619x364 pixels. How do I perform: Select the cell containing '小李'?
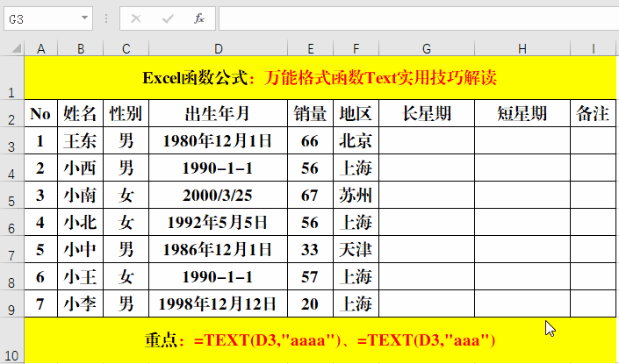tap(81, 303)
